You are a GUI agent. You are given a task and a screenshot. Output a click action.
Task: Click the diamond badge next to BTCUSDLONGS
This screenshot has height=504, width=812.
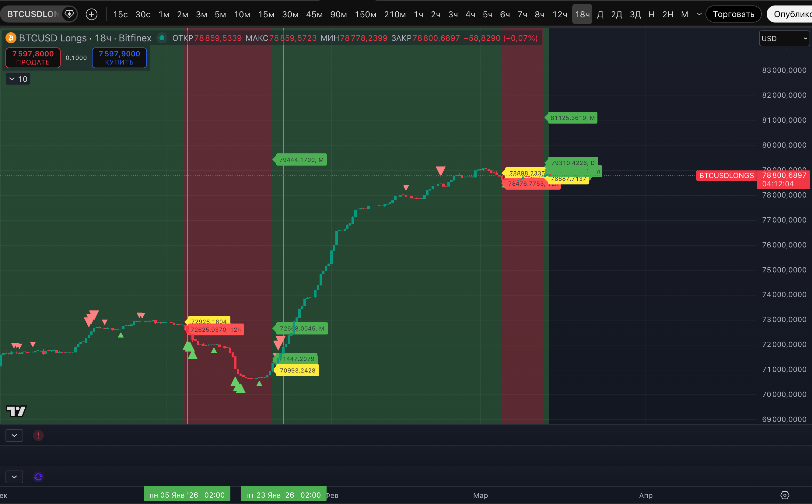[69, 14]
